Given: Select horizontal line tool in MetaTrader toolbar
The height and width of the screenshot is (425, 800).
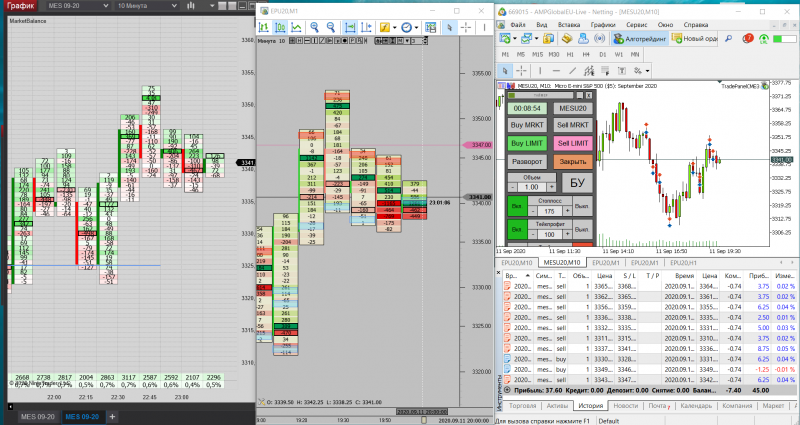Looking at the screenshot, I should [x=556, y=70].
